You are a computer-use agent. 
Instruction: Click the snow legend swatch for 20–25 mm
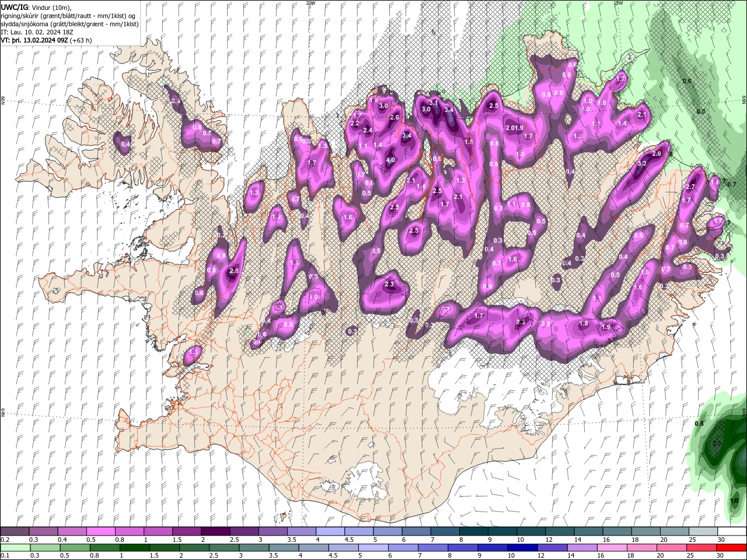click(674, 531)
